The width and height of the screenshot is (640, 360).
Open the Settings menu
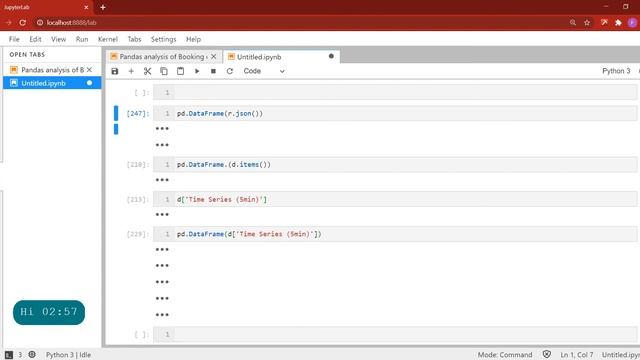[x=163, y=39]
